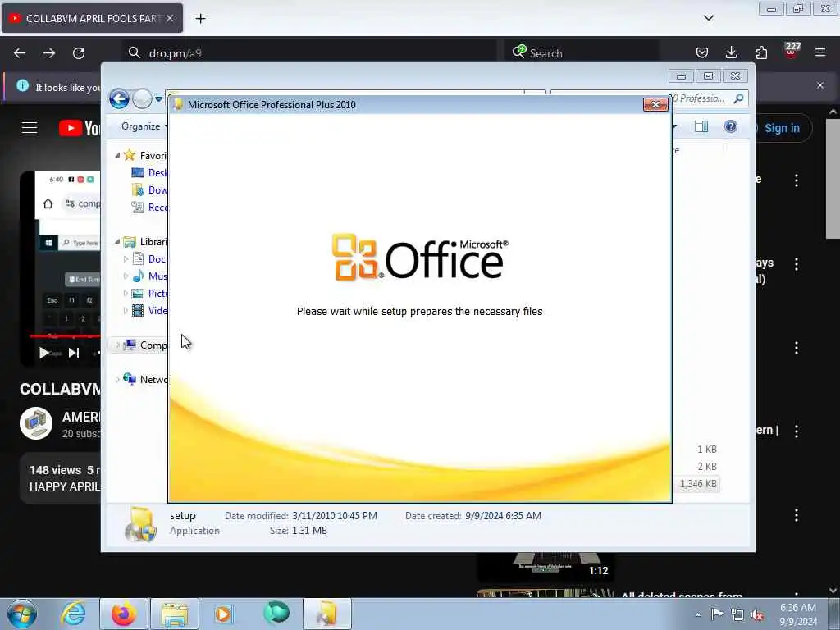The width and height of the screenshot is (840, 630).
Task: Select the 1,346 KB file row
Action: click(x=696, y=484)
